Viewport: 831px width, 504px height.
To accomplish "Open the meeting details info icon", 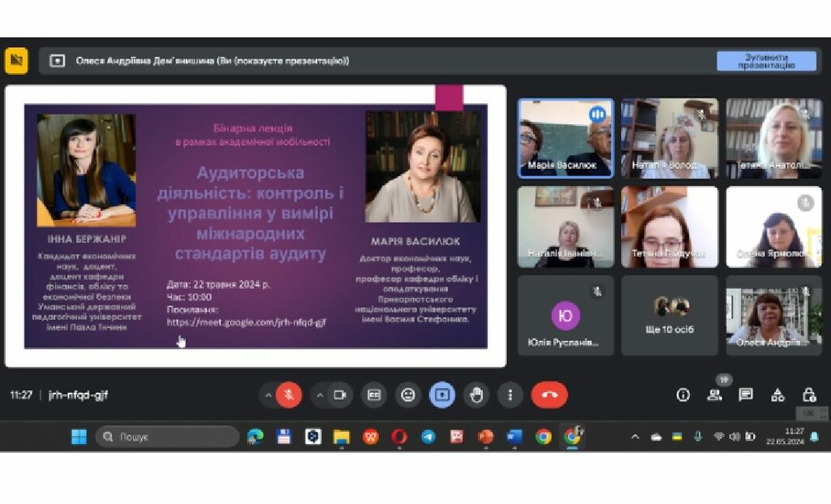I will coord(683,395).
